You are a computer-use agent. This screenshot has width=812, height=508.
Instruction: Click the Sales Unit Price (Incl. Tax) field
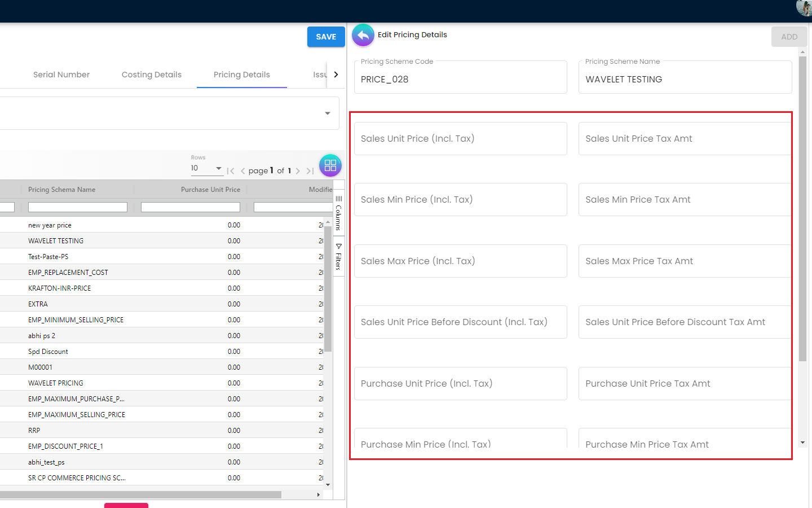coord(460,139)
